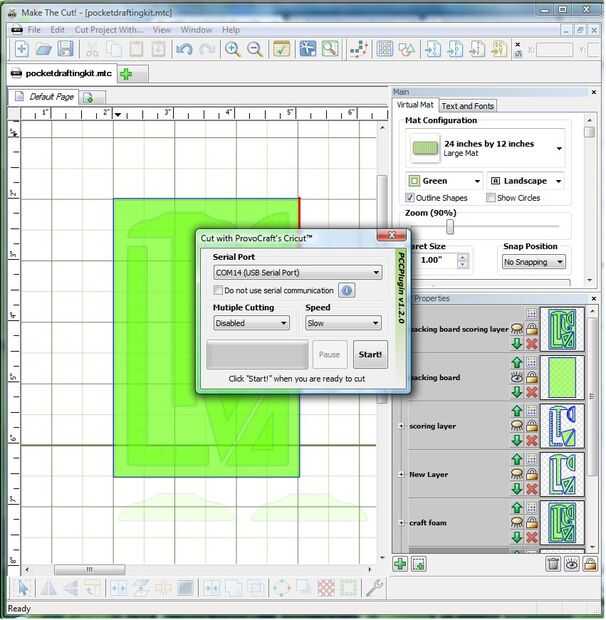Open the No Snapping dropdown
This screenshot has height=620, width=606.
[x=534, y=262]
